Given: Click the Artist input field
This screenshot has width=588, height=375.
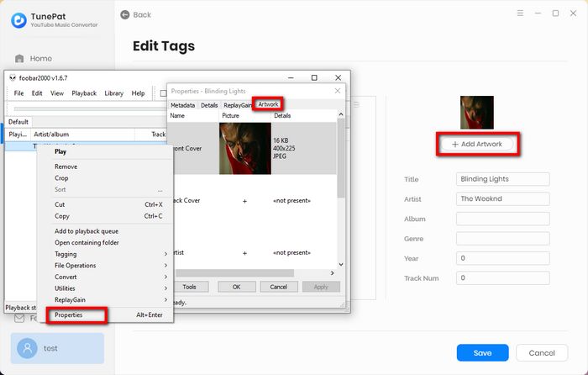Looking at the screenshot, I should point(502,199).
